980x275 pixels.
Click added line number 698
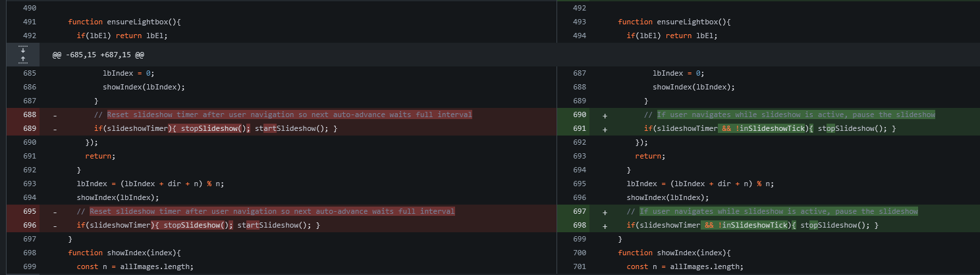[x=579, y=225]
